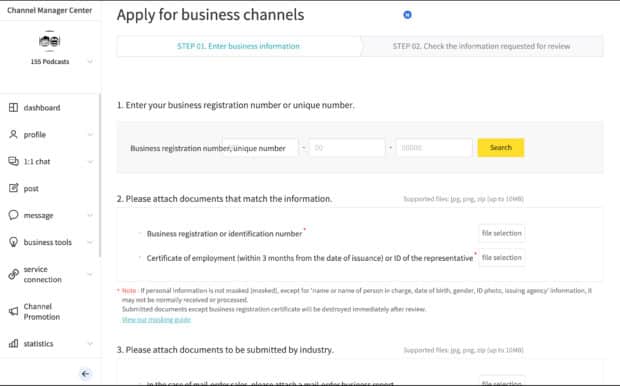Click '2. Please attach documents' heading

tap(224, 199)
